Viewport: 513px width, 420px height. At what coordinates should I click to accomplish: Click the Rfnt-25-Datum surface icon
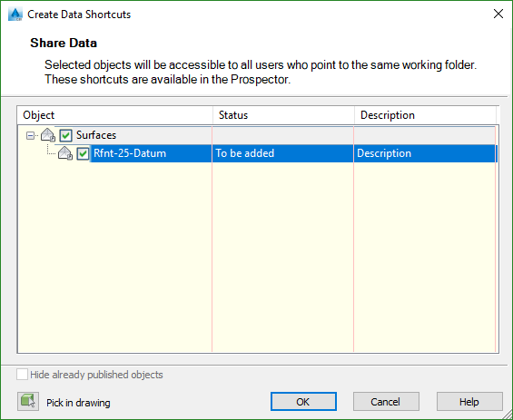pyautogui.click(x=65, y=153)
